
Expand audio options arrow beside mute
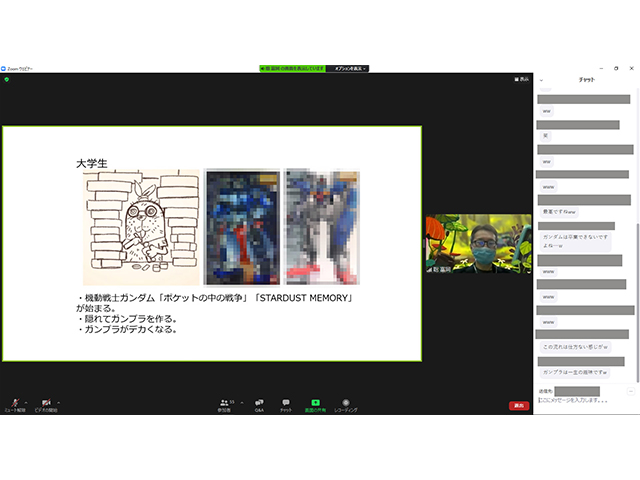click(26, 402)
